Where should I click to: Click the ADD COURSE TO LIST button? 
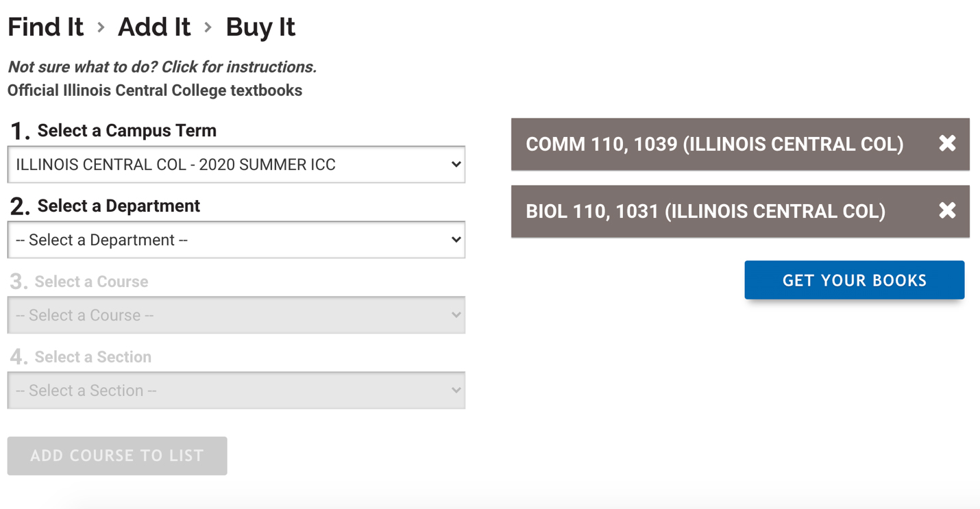(x=117, y=456)
